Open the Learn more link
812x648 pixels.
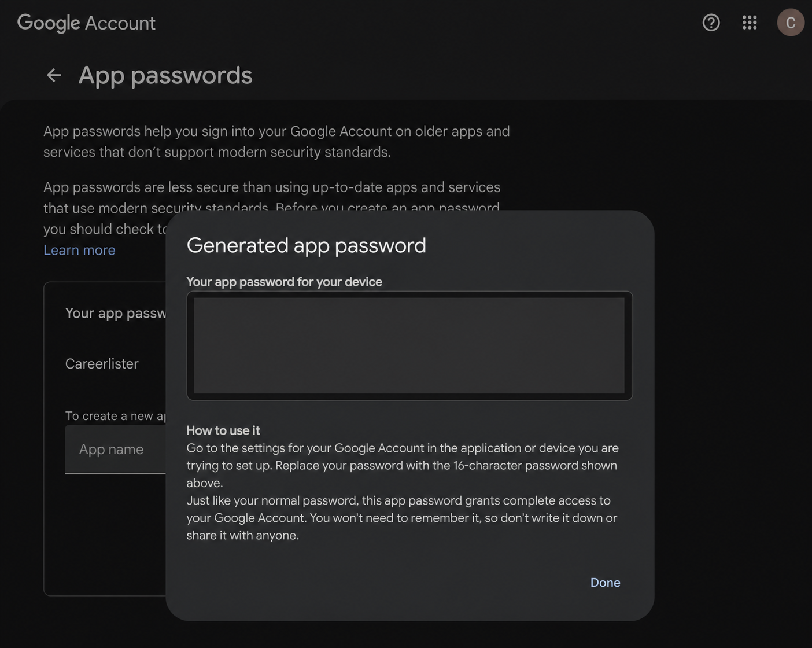[x=79, y=250]
